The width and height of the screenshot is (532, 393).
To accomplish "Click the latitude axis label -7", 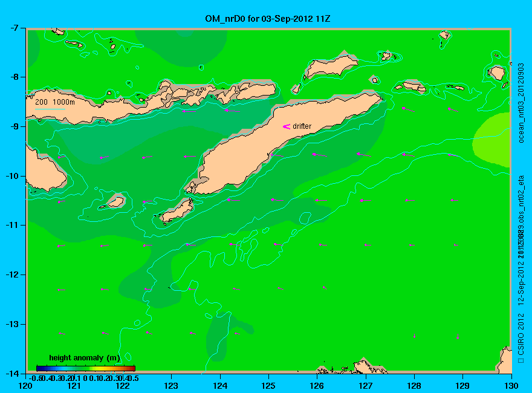I will point(15,28).
